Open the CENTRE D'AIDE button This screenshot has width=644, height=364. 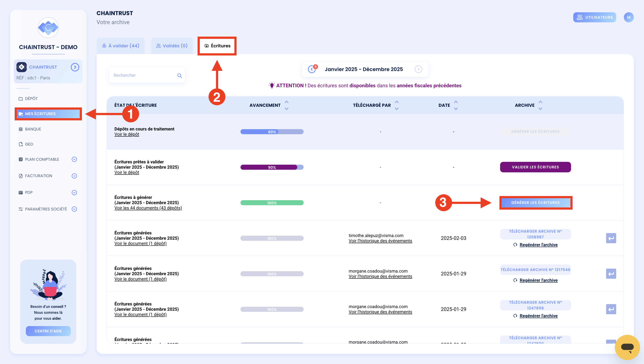(x=48, y=331)
